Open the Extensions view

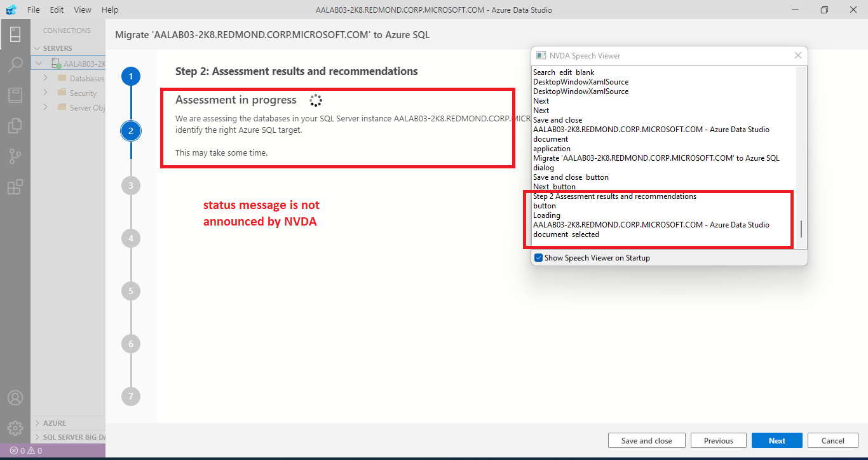coord(15,186)
